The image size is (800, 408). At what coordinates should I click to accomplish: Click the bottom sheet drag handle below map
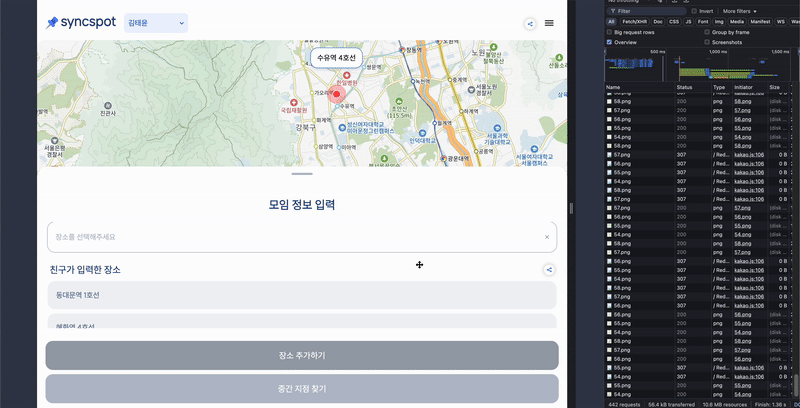(302, 174)
